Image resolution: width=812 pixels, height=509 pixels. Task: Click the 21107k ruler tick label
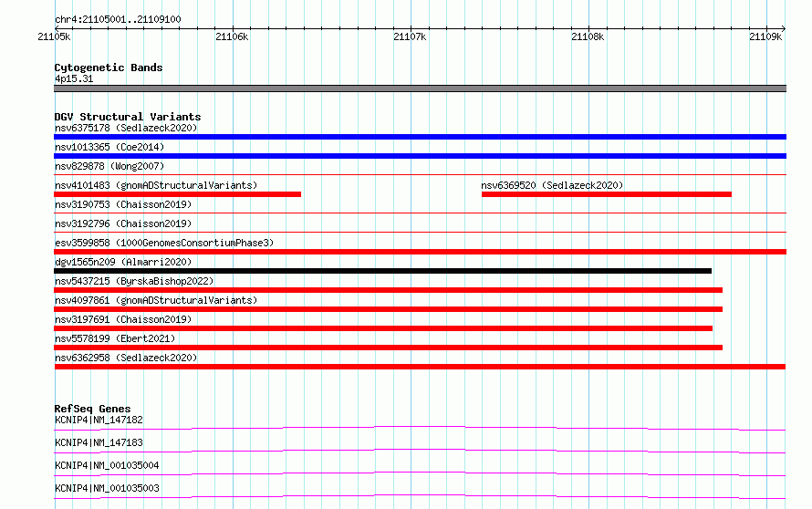tap(410, 36)
